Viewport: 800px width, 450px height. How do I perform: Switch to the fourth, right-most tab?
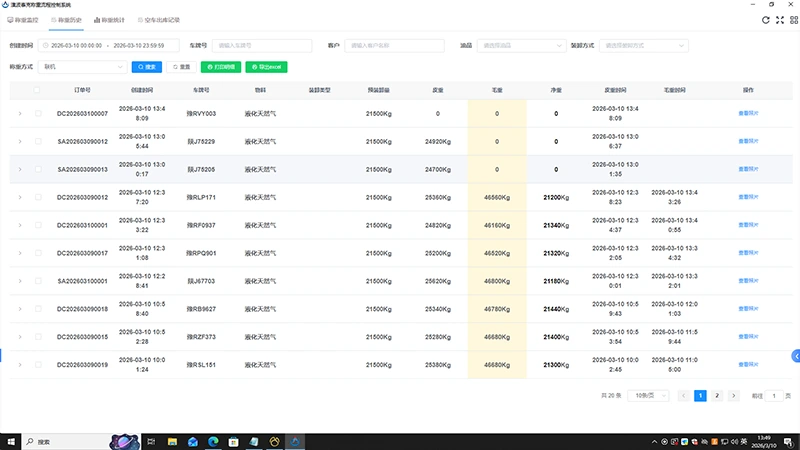159,20
